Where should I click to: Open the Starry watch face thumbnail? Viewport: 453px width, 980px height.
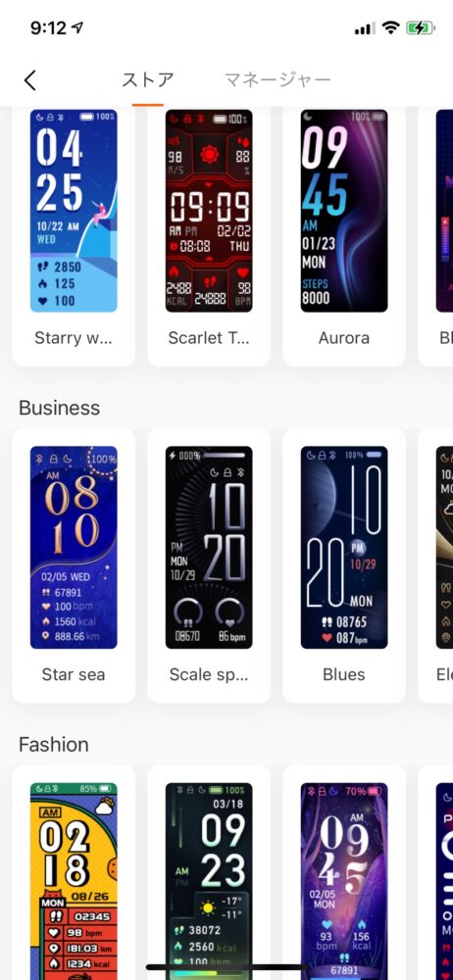tap(74, 211)
